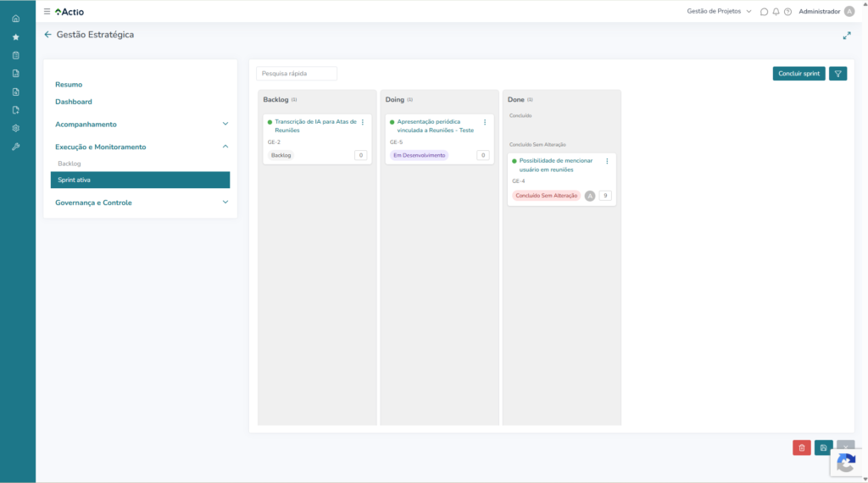Focus the Pesquisa rápida search field

[x=297, y=74]
